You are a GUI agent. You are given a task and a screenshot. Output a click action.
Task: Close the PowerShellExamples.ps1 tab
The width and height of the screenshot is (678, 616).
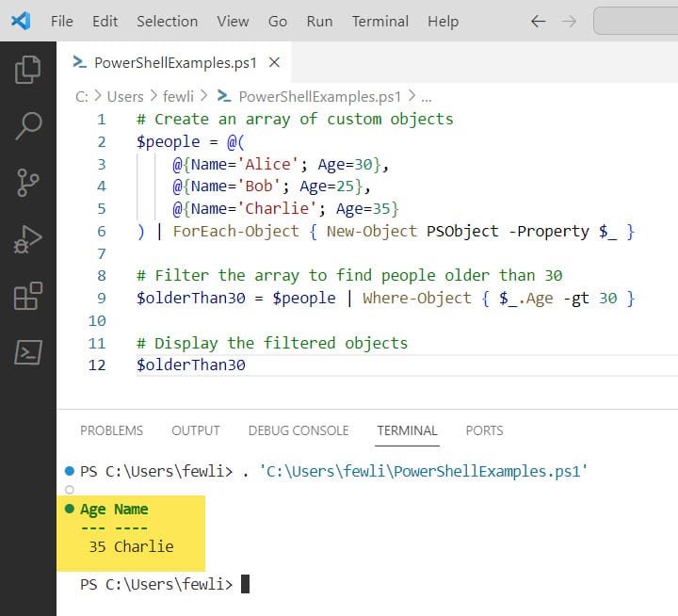(274, 63)
